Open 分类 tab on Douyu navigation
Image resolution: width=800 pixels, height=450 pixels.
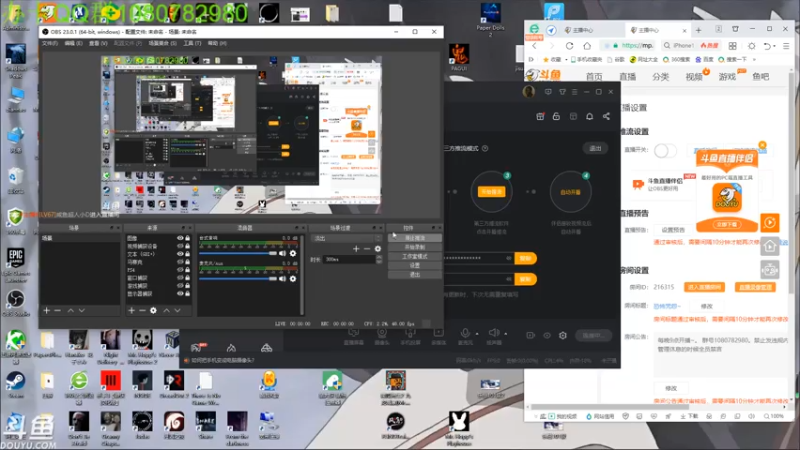pyautogui.click(x=660, y=77)
